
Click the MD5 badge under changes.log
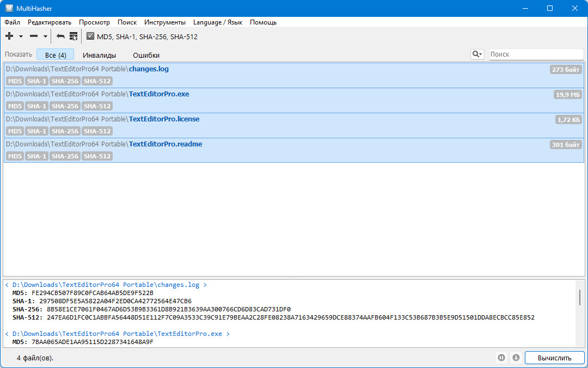coord(15,81)
